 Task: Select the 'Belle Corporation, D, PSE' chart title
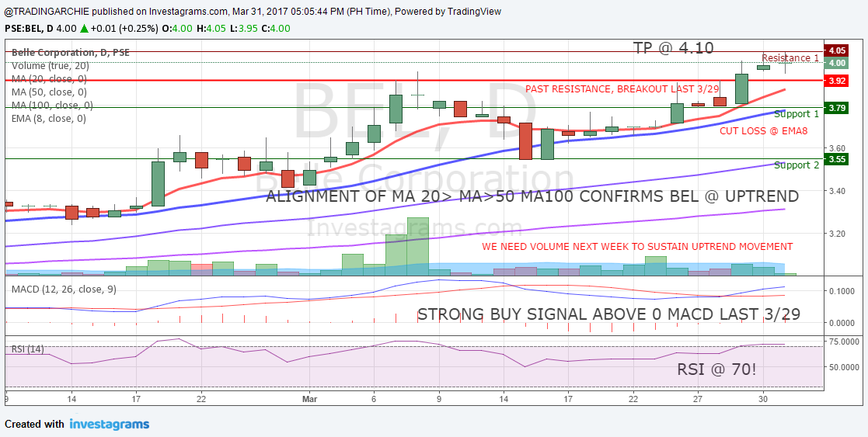[70, 53]
